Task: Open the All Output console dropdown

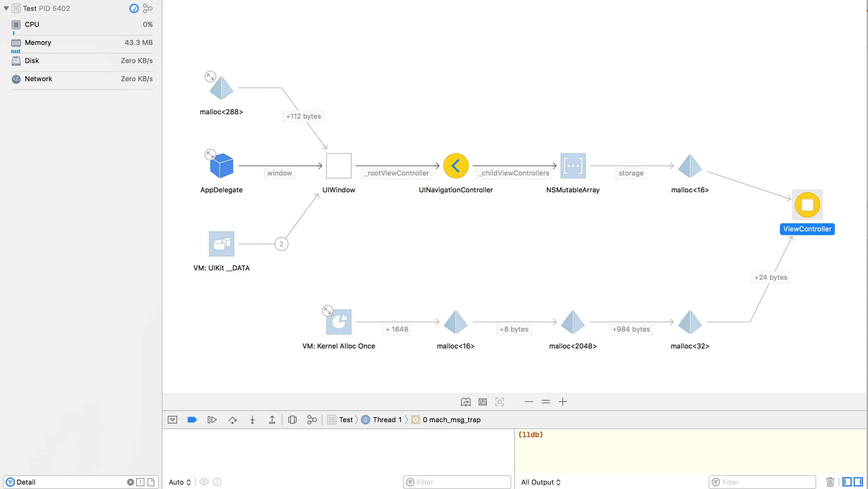Action: tap(541, 482)
